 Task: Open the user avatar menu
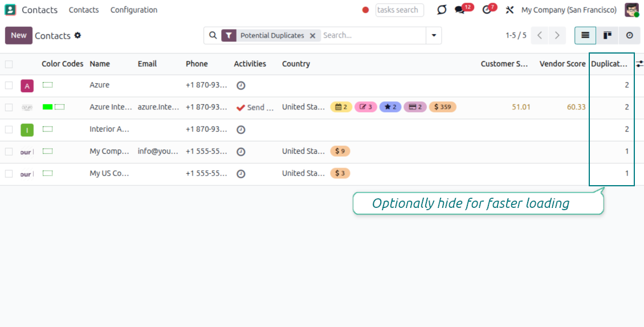pos(631,10)
